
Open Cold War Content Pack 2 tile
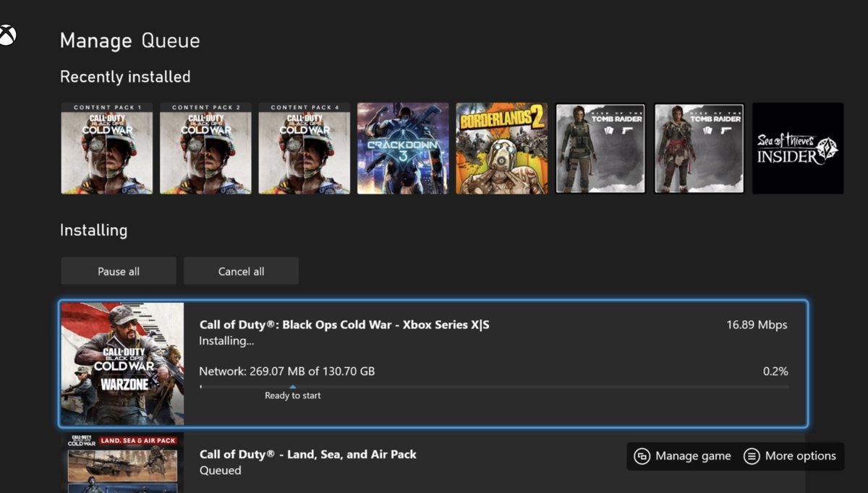[x=205, y=148]
